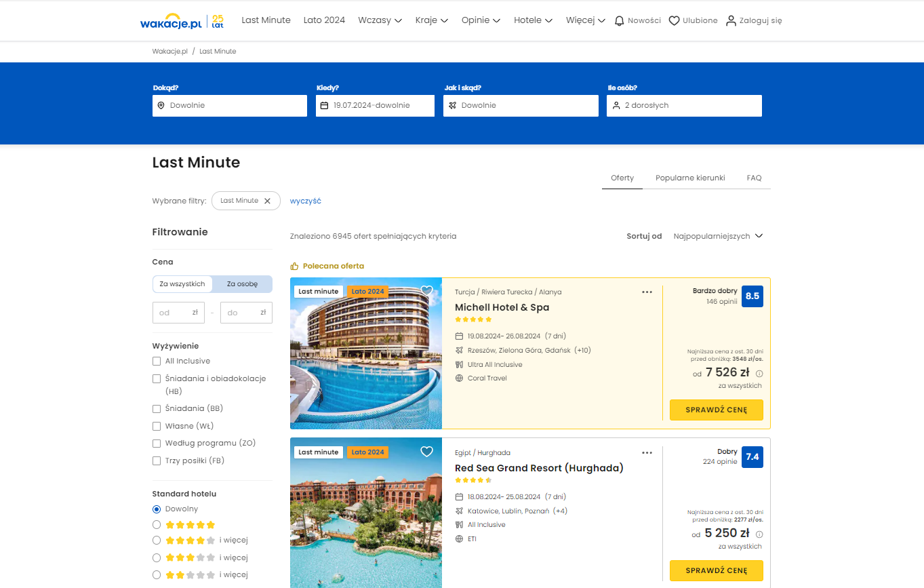924x588 pixels.
Task: Select the Popularne kierunki tab
Action: [x=690, y=178]
